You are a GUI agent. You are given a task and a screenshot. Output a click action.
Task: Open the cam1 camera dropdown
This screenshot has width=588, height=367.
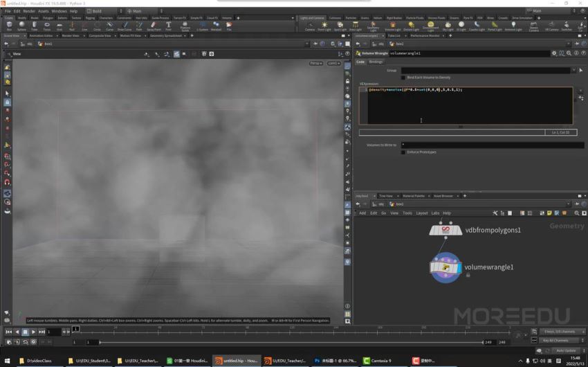333,63
